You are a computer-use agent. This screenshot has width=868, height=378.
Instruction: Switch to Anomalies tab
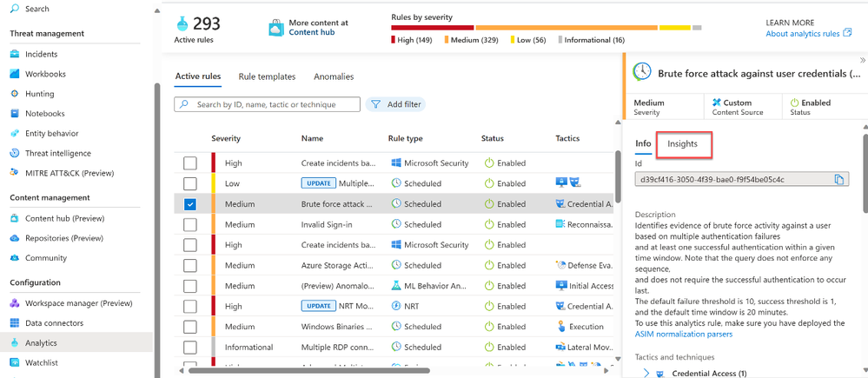click(x=334, y=77)
